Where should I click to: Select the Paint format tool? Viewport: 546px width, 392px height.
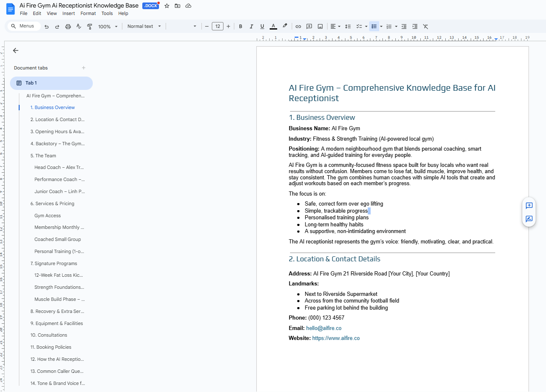(x=89, y=26)
